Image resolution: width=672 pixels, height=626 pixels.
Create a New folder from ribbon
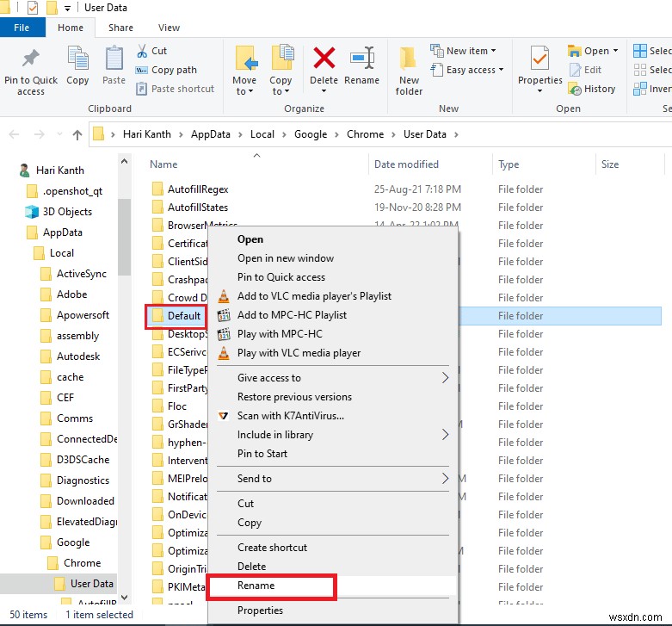[409, 71]
